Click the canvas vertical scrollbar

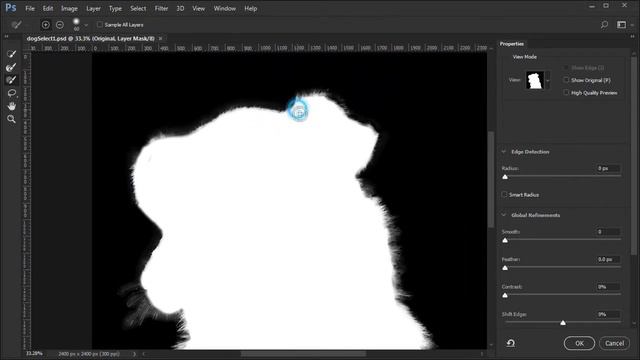click(491, 180)
